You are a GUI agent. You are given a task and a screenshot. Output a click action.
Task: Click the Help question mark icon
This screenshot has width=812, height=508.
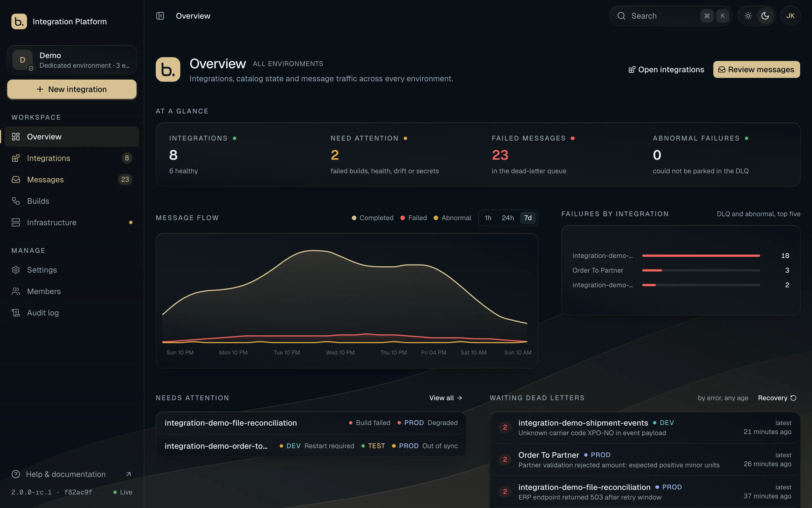click(x=16, y=474)
